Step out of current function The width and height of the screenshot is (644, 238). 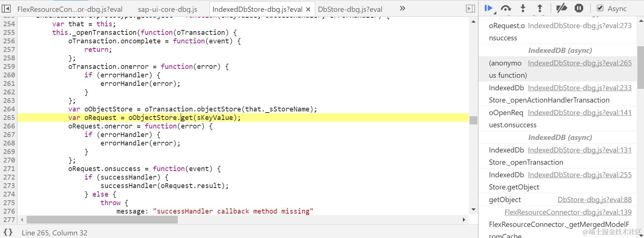tap(540, 8)
